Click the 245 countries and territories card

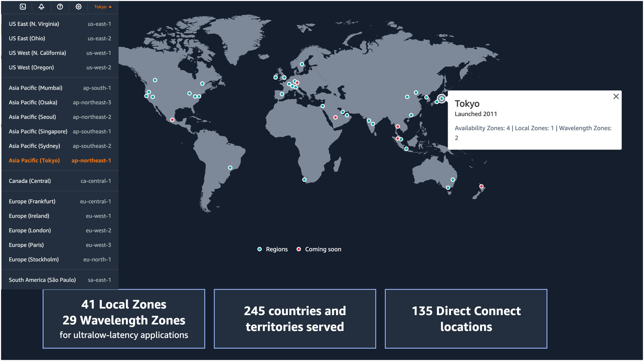(x=295, y=319)
